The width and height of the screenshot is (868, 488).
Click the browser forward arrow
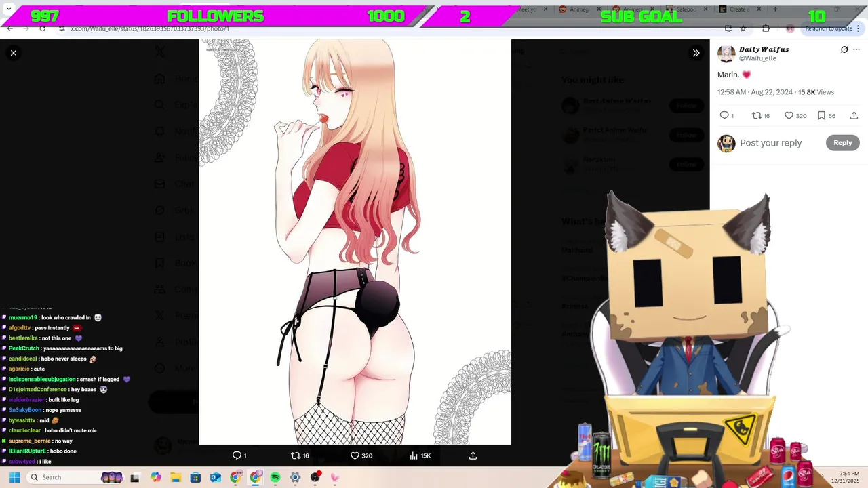click(26, 28)
